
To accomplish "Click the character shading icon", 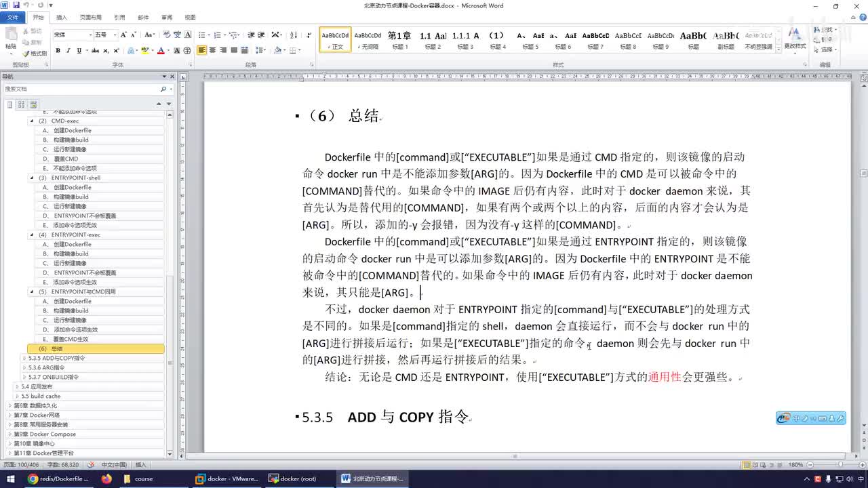I will pyautogui.click(x=176, y=50).
